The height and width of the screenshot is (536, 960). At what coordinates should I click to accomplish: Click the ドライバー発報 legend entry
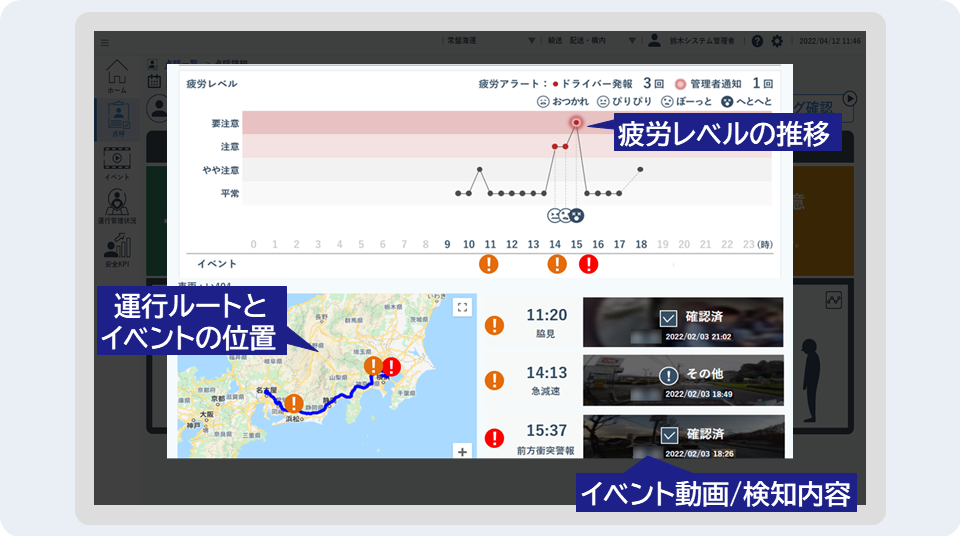pos(593,84)
